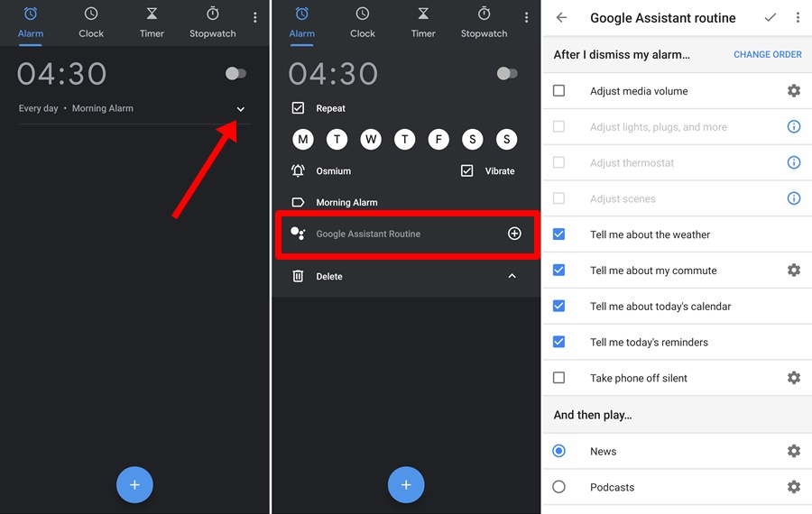This screenshot has height=514, width=812.
Task: Uncheck Tell me about the weather
Action: coord(558,234)
